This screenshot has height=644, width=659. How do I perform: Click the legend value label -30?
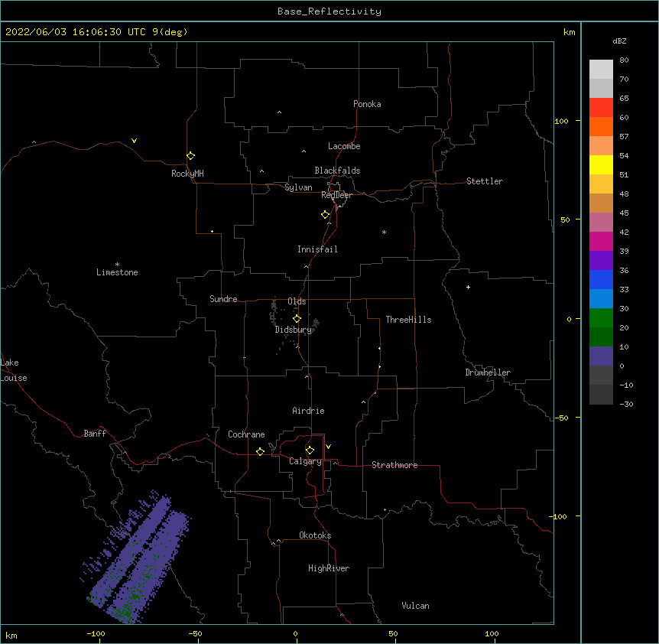coord(626,404)
